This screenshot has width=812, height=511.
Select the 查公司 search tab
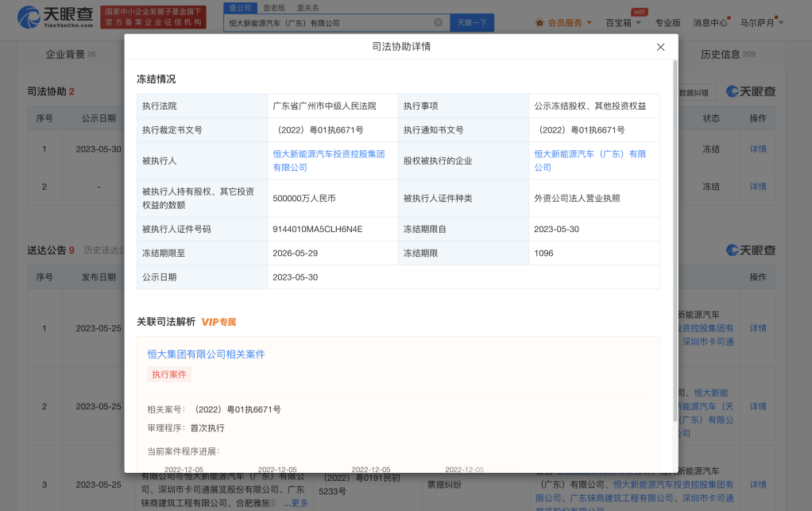(240, 8)
